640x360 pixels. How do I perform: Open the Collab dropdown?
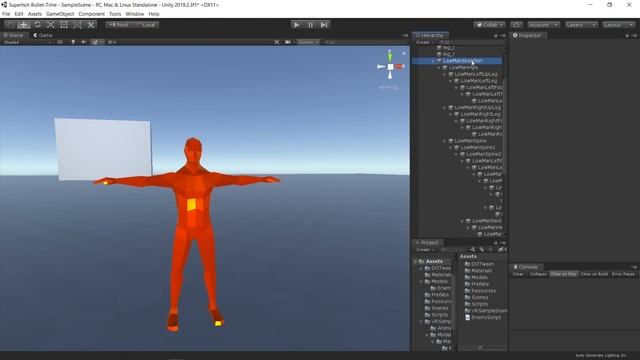tap(489, 25)
